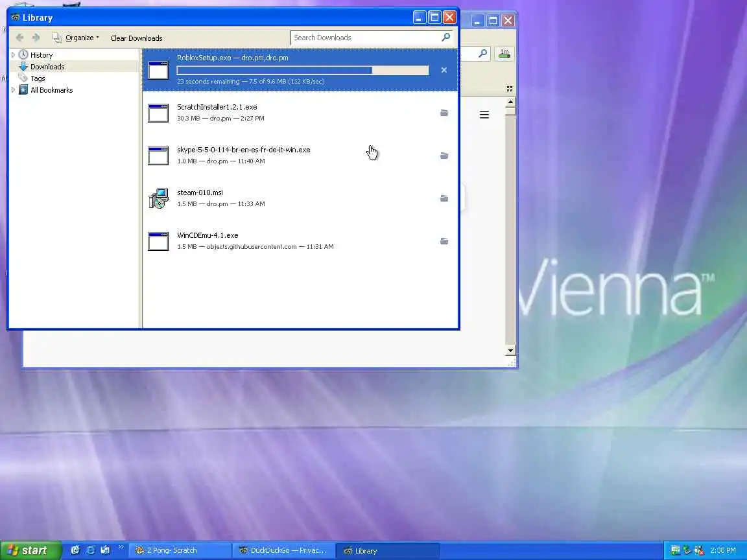Image resolution: width=747 pixels, height=560 pixels.
Task: Select All Bookmarks in the sidebar
Action: pos(51,90)
